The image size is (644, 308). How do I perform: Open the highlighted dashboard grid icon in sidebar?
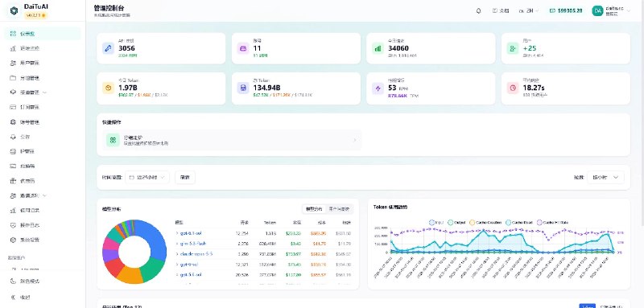point(13,34)
